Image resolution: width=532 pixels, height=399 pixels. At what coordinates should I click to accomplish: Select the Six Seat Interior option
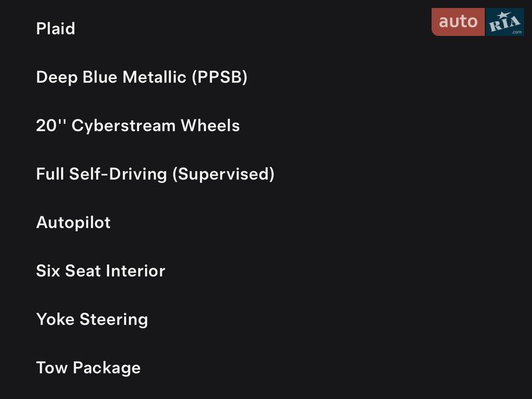(100, 271)
